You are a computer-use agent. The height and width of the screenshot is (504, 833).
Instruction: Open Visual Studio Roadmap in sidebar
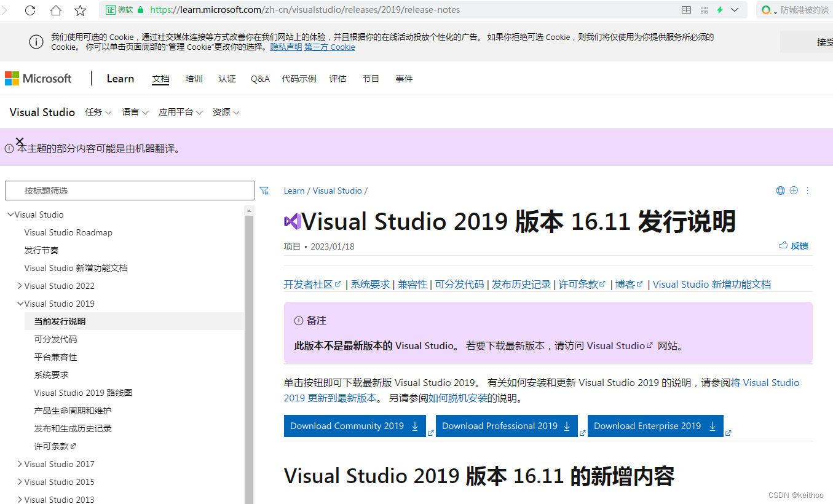[68, 232]
